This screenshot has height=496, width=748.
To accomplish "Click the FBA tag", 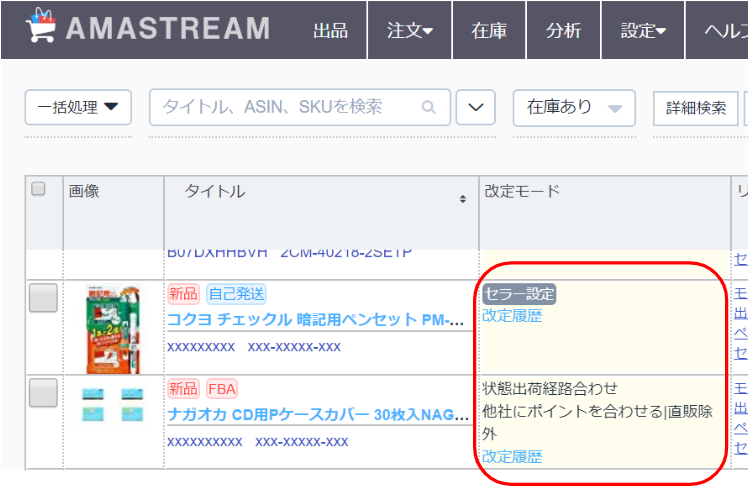I will coord(222,389).
